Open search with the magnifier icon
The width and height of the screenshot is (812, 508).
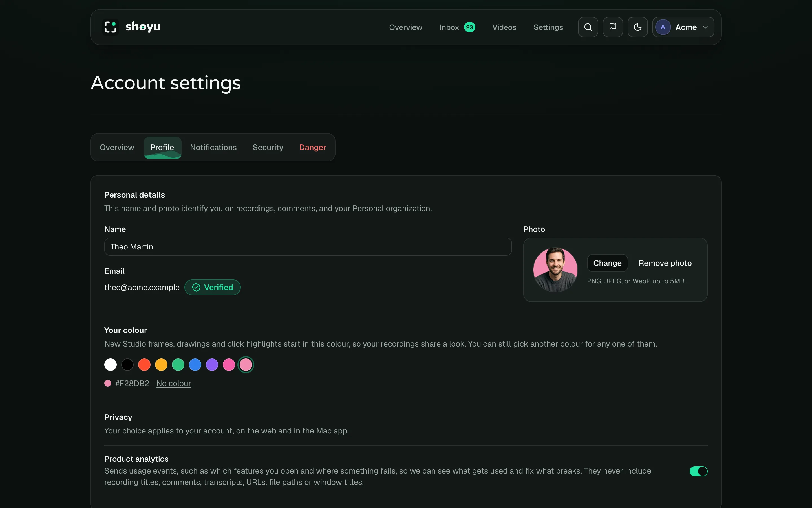tap(588, 27)
